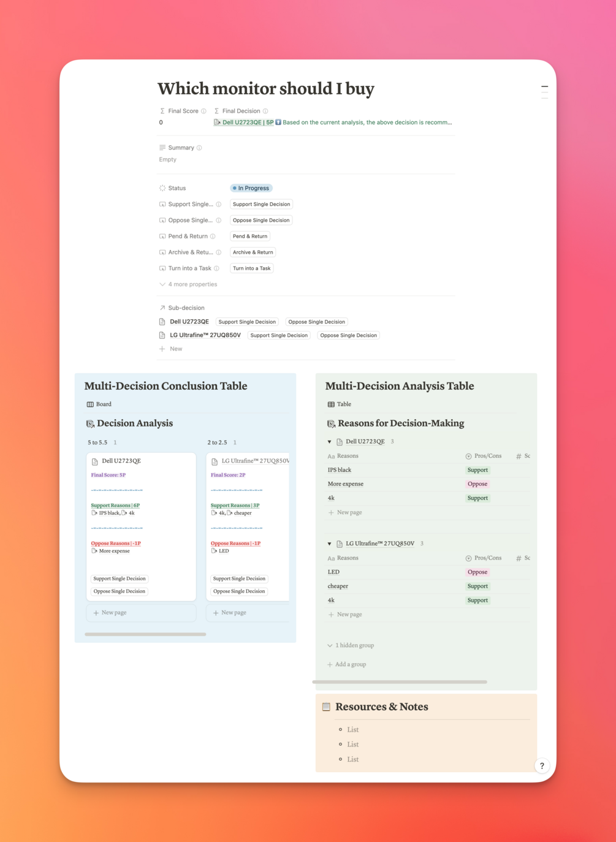
Task: Open the Dell U2723QE final decision link
Action: [248, 123]
